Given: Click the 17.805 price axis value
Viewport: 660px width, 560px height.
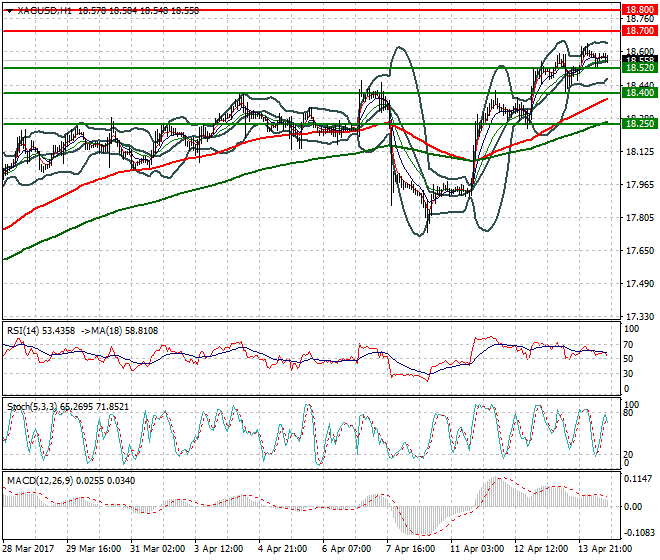Looking at the screenshot, I should click(640, 217).
